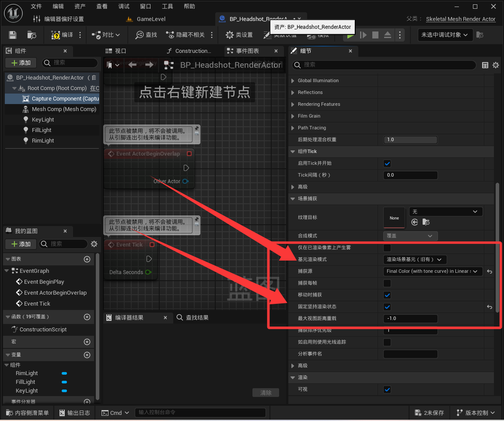The height and width of the screenshot is (421, 504).
Task: Open details panel settings gear
Action: (496, 65)
